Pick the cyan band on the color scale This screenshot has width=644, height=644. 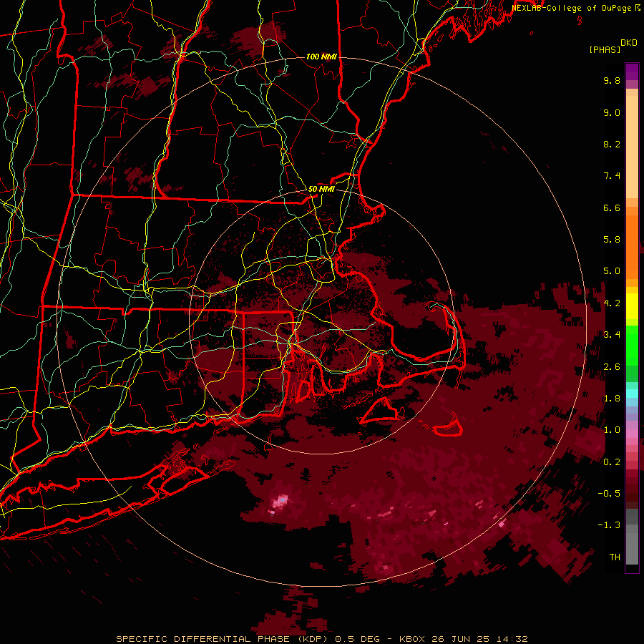[632, 394]
